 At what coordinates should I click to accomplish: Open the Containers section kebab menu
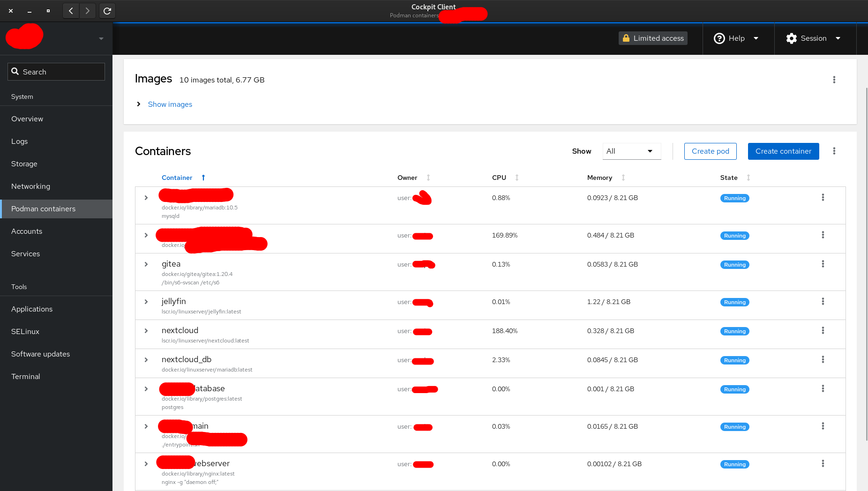coord(834,151)
